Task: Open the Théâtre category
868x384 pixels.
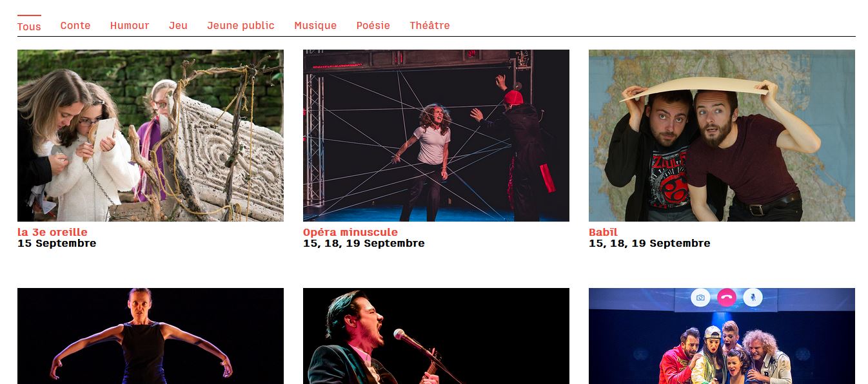Action: pos(429,26)
